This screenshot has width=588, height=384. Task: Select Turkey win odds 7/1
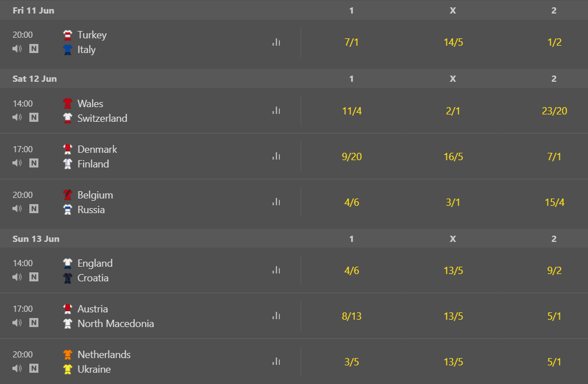pyautogui.click(x=351, y=42)
